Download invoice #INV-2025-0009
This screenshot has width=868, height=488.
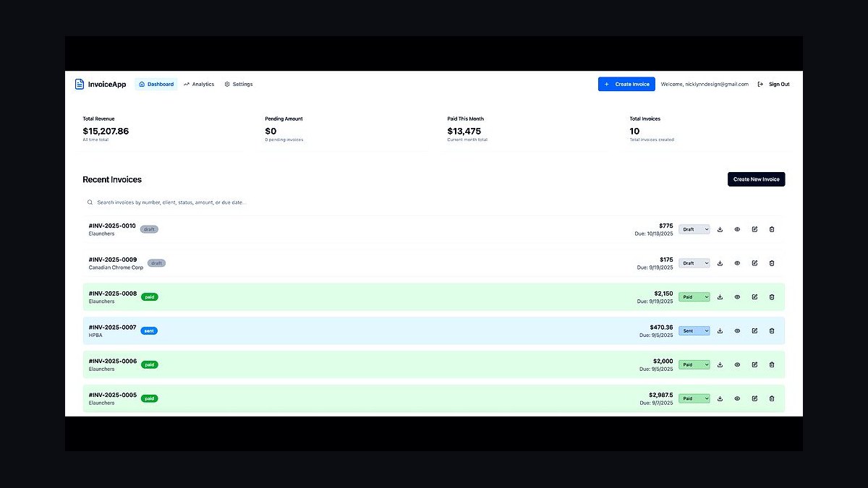tap(720, 263)
